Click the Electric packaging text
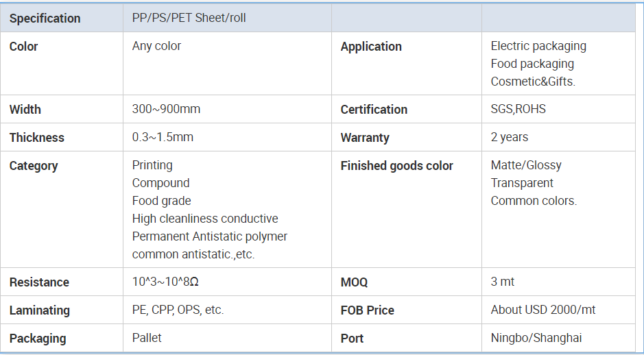The width and height of the screenshot is (644, 355). pyautogui.click(x=538, y=46)
